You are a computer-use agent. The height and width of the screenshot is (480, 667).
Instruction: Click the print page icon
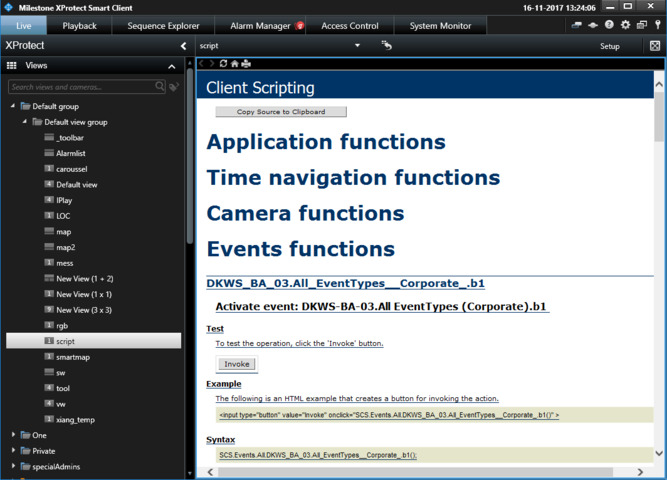click(246, 63)
